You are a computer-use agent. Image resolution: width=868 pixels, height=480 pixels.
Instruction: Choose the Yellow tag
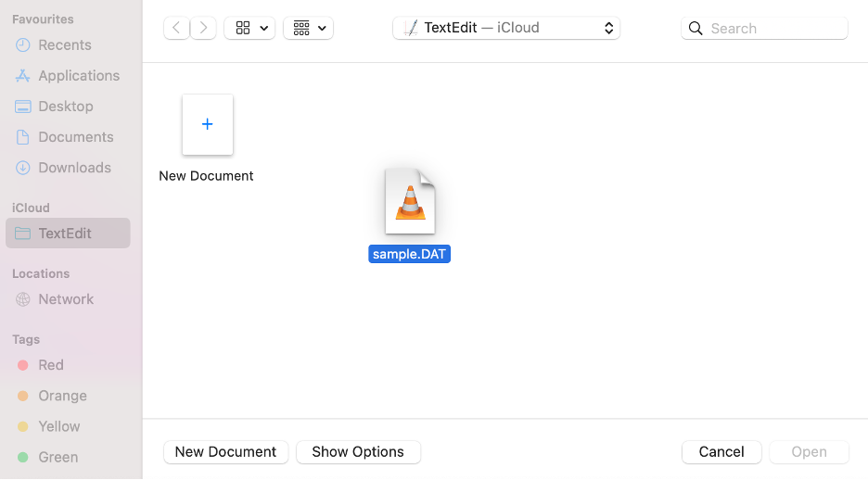coord(68,426)
